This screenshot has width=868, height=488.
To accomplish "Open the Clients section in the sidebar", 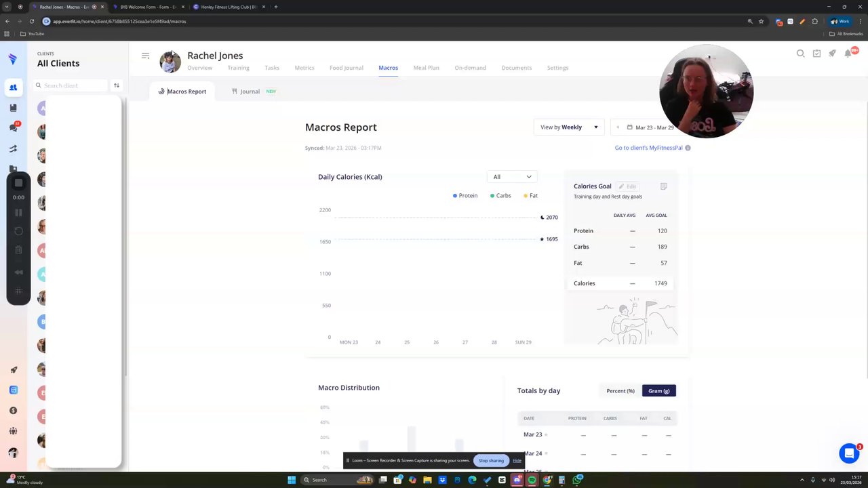I will click(x=13, y=87).
